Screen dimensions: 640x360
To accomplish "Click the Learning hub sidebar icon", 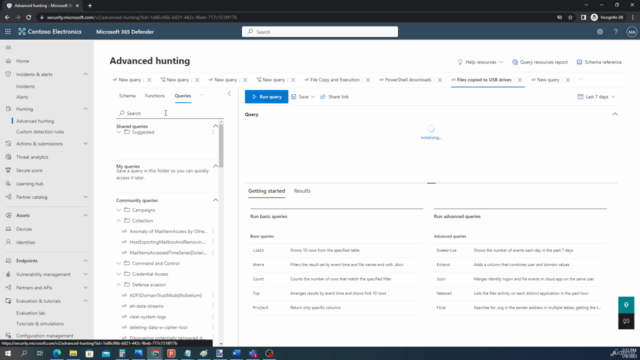I will tap(8, 184).
